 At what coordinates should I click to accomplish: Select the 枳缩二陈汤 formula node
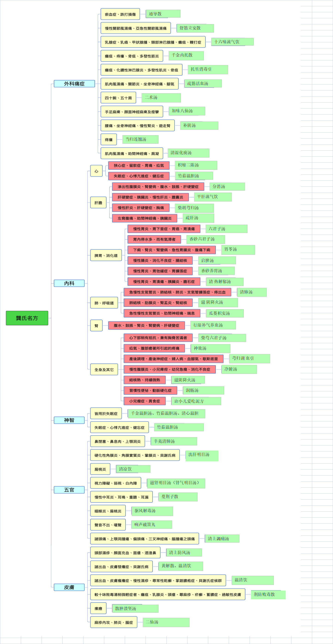click(196, 165)
